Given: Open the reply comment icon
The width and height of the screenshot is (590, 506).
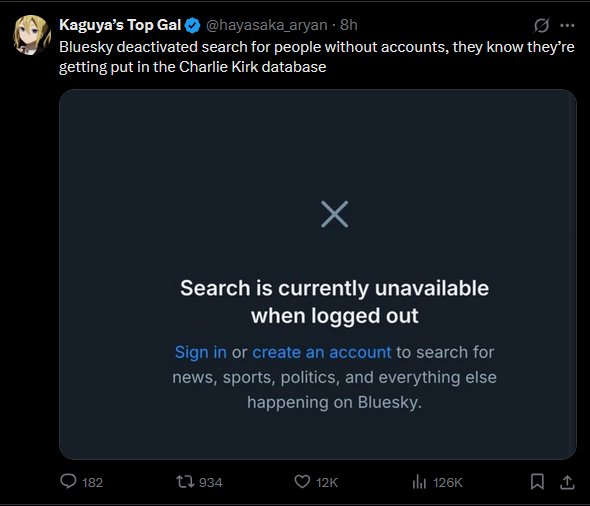Looking at the screenshot, I should coord(68,482).
